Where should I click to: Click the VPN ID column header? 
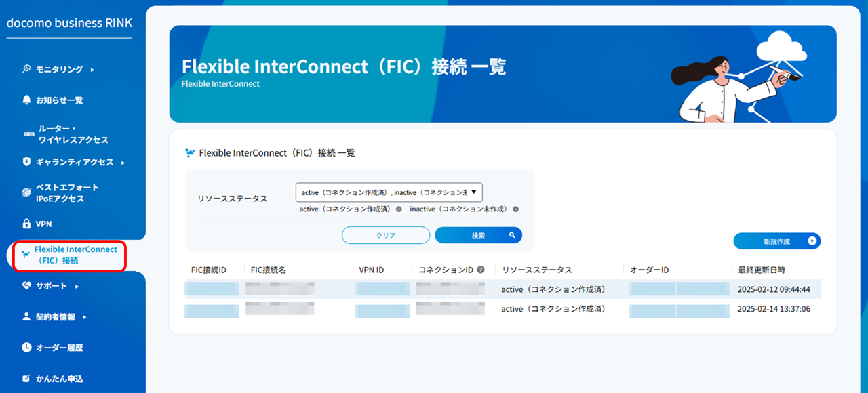tap(372, 270)
